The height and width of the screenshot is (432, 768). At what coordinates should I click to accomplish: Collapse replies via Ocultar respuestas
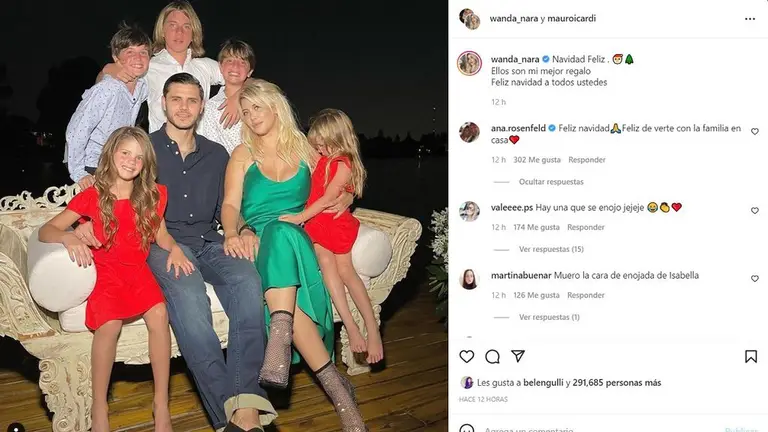[x=551, y=182]
